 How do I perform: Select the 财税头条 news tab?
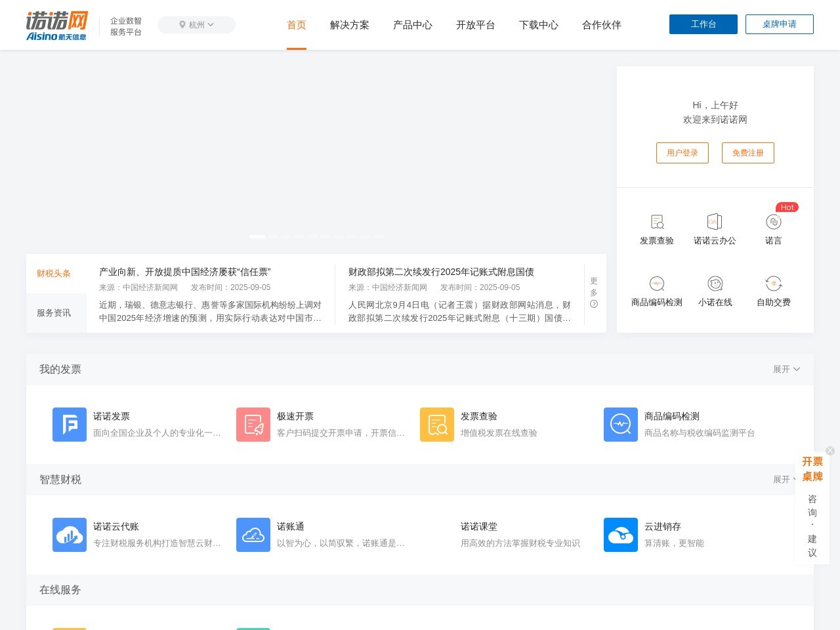point(56,274)
